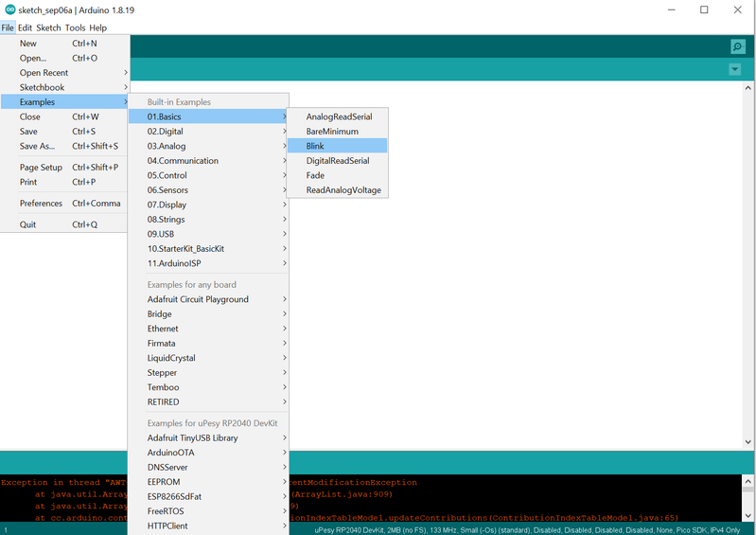Open the Blink example sketch
This screenshot has width=756, height=535.
tap(338, 146)
